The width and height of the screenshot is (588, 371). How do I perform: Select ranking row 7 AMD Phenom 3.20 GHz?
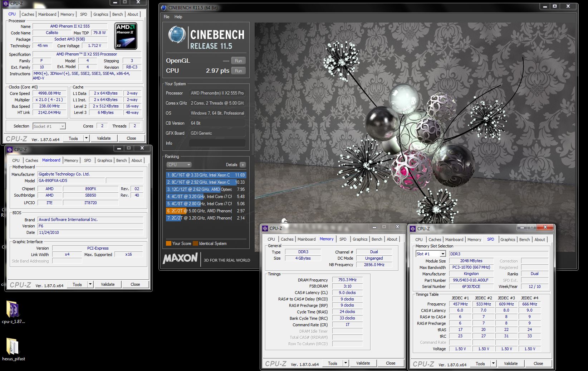pos(206,218)
